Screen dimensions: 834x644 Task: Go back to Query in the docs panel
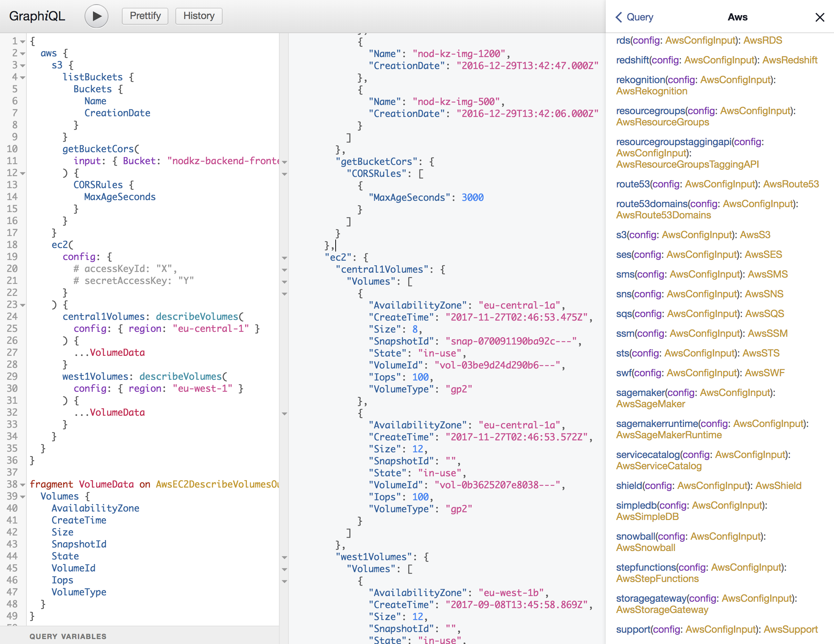point(634,17)
